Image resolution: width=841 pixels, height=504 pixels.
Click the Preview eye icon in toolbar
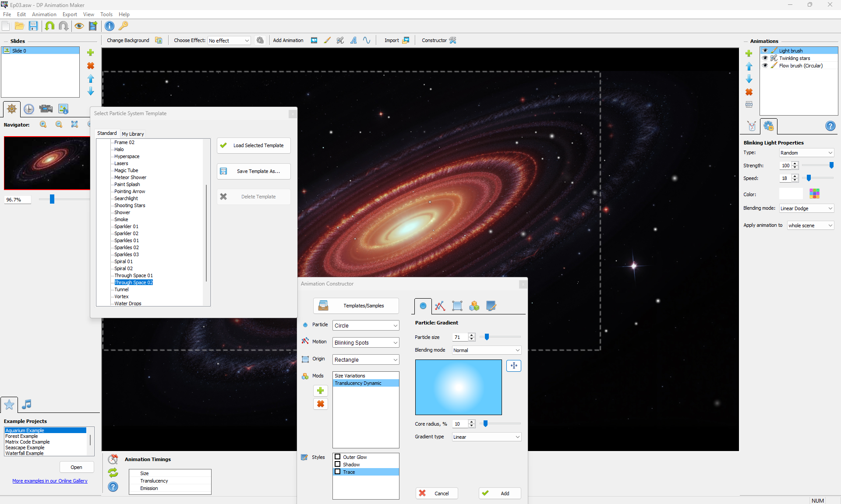pos(79,26)
